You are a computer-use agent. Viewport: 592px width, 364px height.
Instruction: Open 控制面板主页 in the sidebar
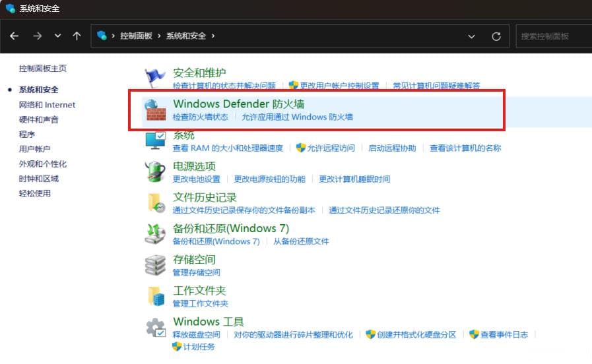(x=43, y=69)
